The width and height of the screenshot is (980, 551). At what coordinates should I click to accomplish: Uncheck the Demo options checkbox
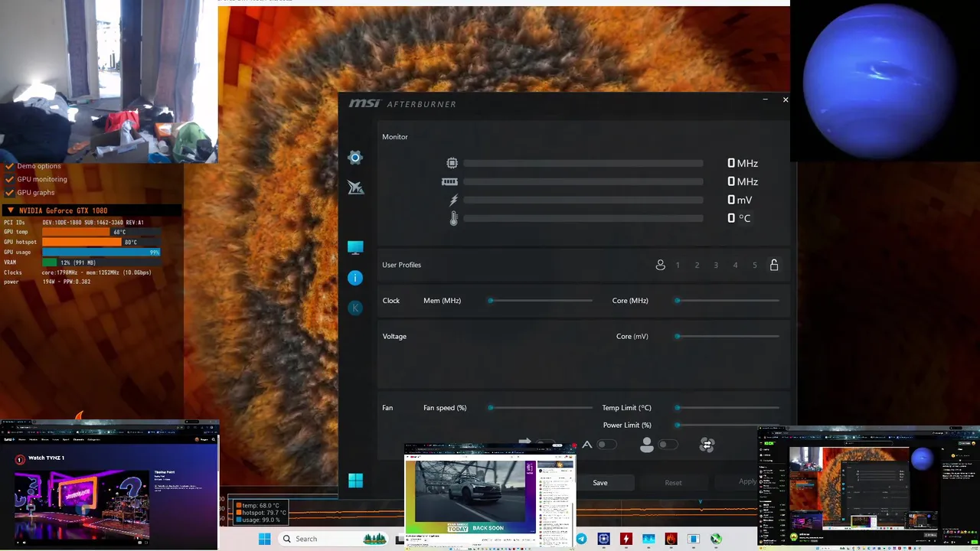10,166
